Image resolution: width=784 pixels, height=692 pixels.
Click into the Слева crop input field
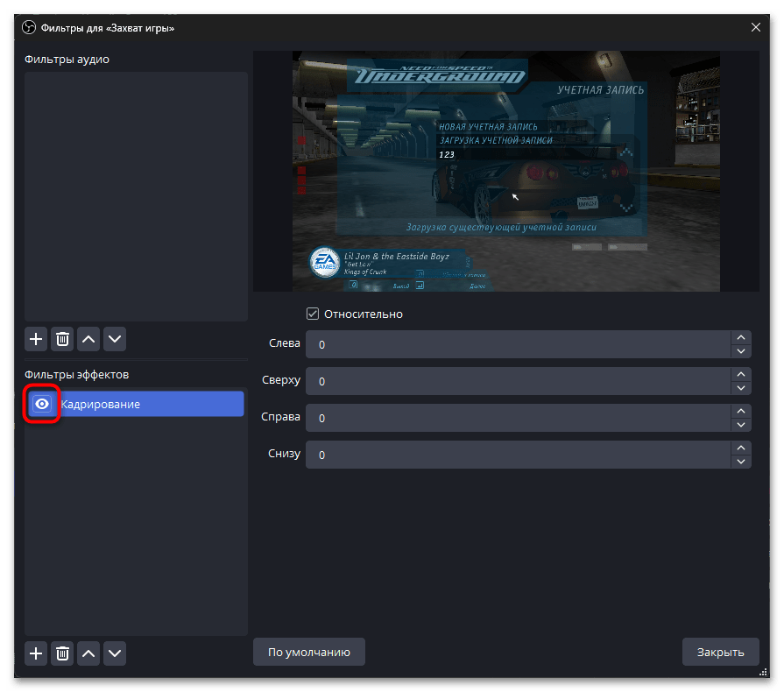pyautogui.click(x=519, y=344)
